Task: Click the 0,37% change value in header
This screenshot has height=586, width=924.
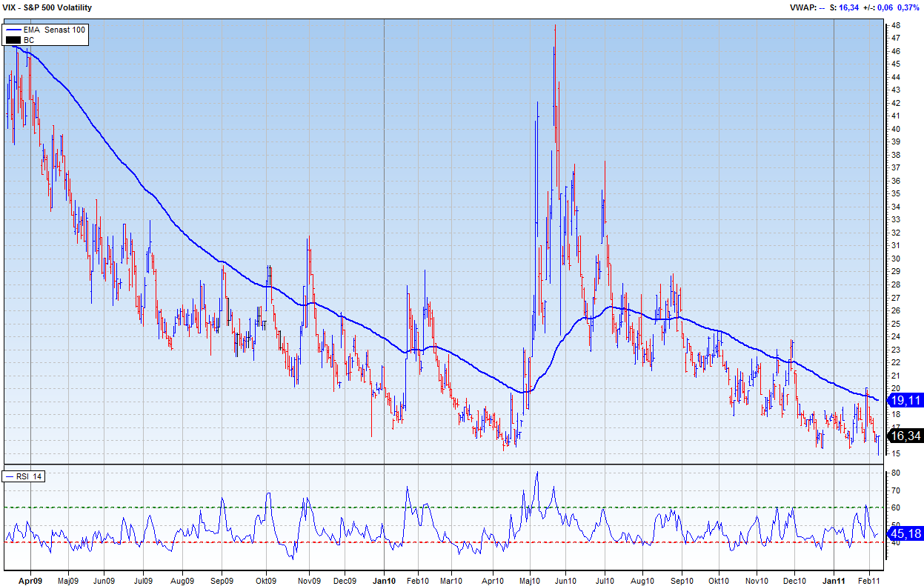Action: [908, 7]
